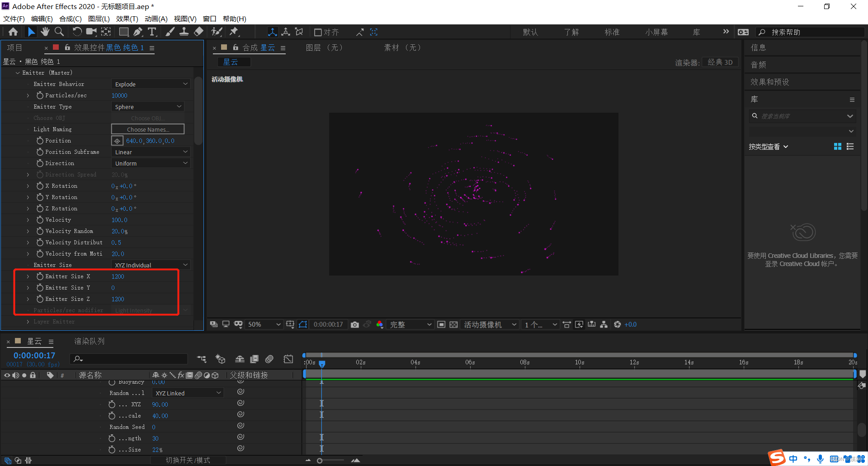Adjust the timeline zoom slider

[320, 461]
